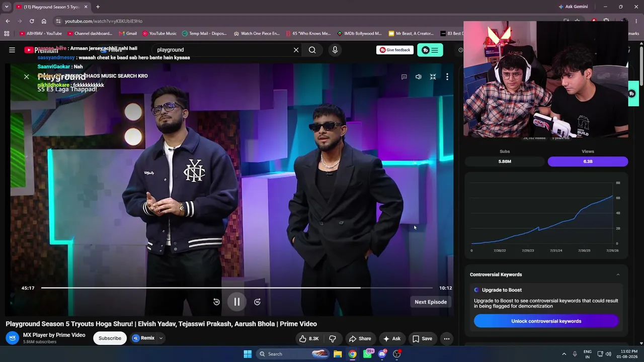Click the Remix button
The image size is (644, 362).
(x=143, y=338)
